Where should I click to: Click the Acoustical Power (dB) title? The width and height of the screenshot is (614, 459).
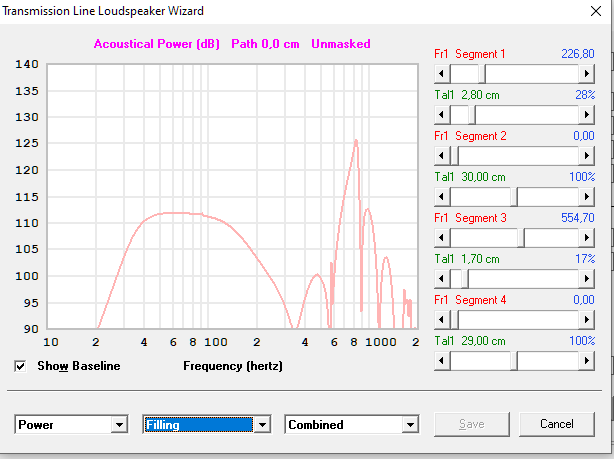(157, 44)
